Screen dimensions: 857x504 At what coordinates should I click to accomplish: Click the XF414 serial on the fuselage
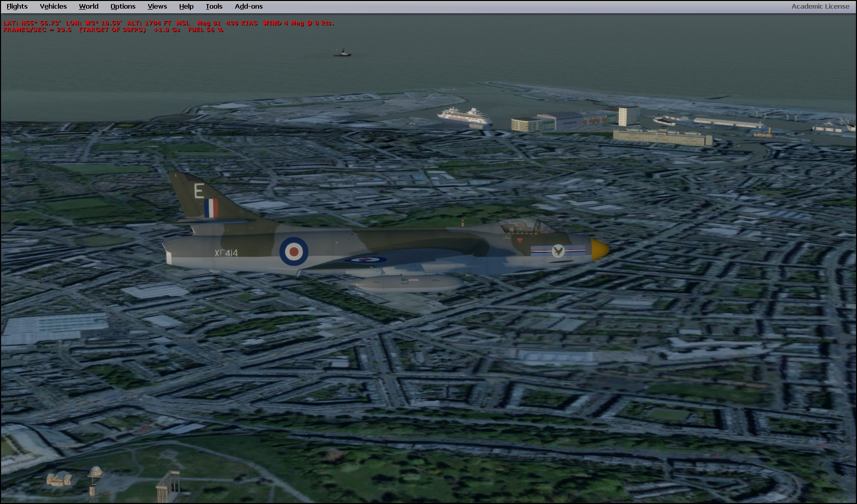coord(226,253)
